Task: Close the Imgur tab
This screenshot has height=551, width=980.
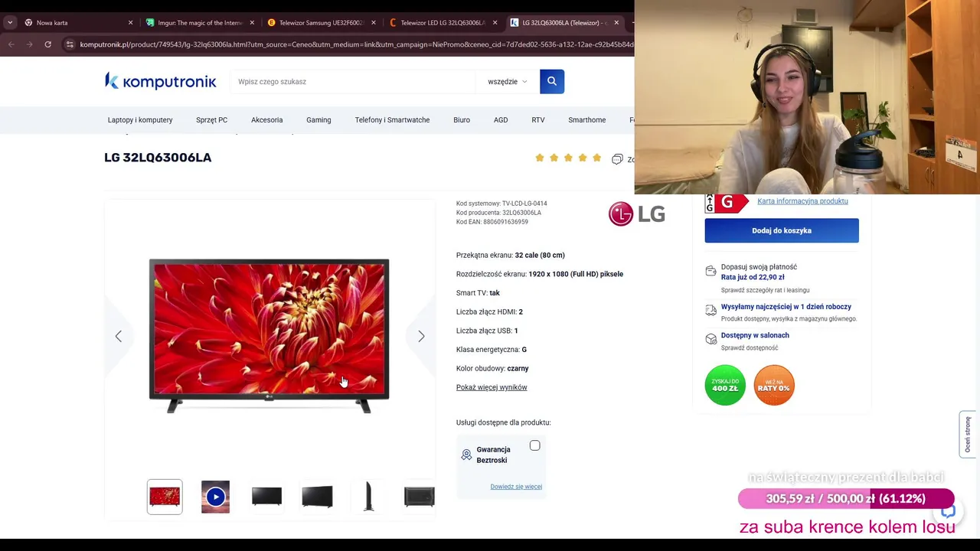Action: (252, 23)
